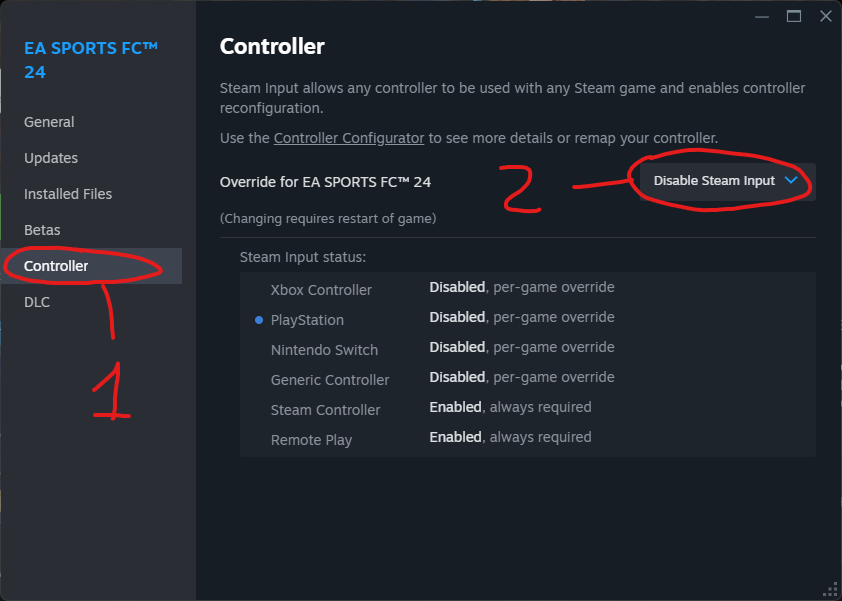Go to the Betas tab
This screenshot has height=601, width=842.
pyautogui.click(x=42, y=230)
